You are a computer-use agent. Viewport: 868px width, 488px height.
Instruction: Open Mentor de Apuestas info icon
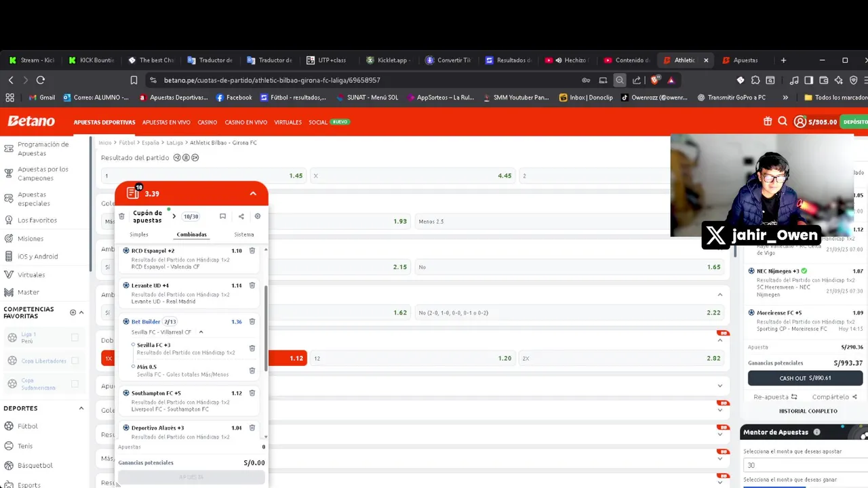point(816,432)
